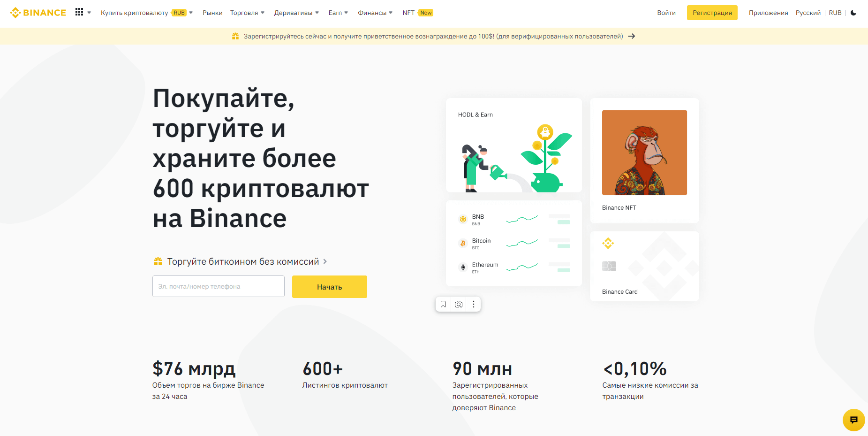Click the Войти login link
The width and height of the screenshot is (868, 436).
666,13
